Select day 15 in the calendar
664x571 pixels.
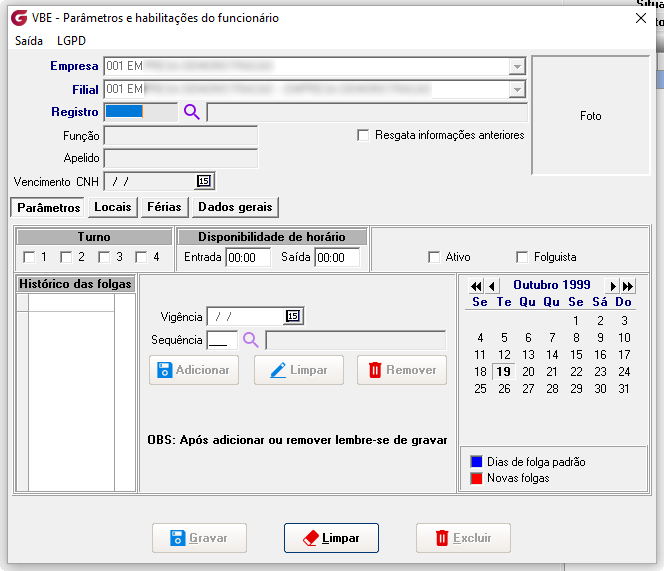click(x=576, y=355)
